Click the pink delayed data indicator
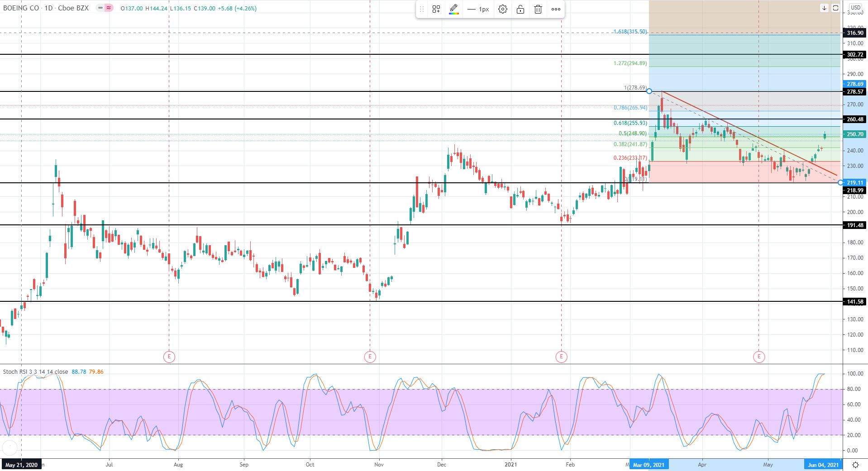 tap(109, 8)
